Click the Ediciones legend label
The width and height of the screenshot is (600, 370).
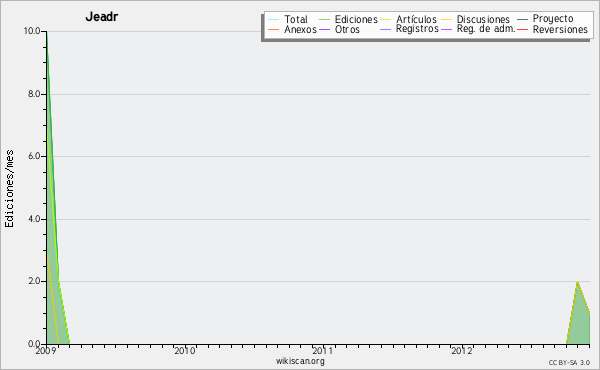(x=356, y=19)
